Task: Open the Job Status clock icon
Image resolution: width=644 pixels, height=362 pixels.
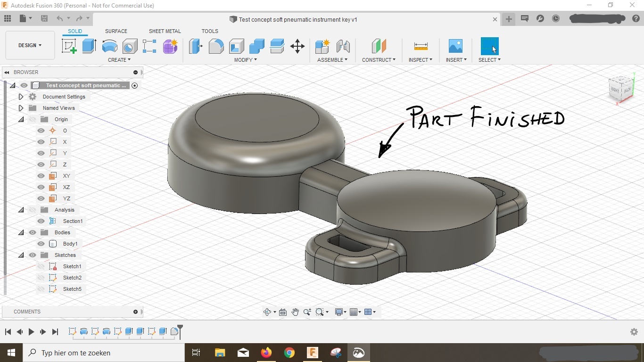Action: [556, 18]
